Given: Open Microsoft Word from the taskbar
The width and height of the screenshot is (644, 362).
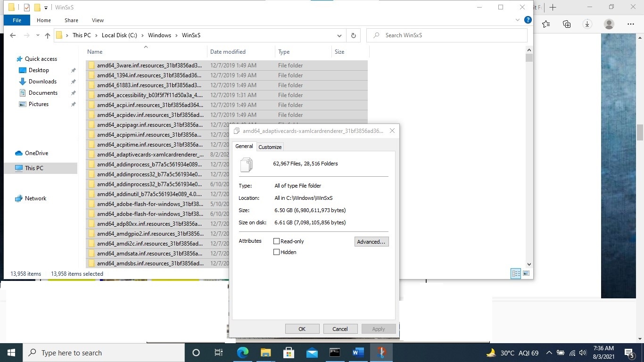Looking at the screenshot, I should point(358,353).
